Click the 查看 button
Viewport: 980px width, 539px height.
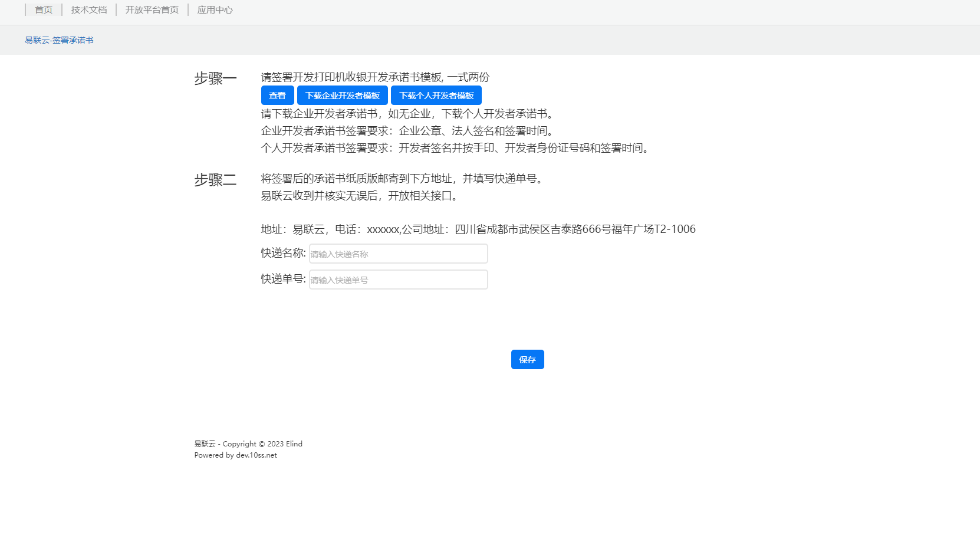click(277, 96)
